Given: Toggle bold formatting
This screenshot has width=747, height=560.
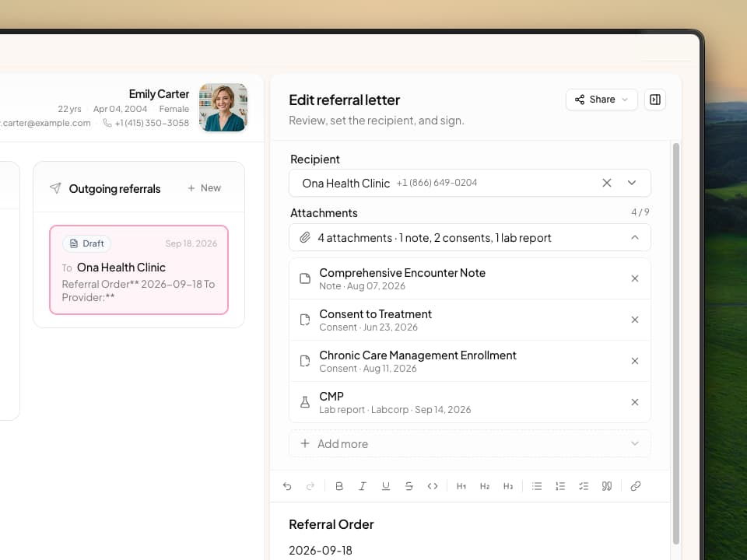Looking at the screenshot, I should coord(339,486).
